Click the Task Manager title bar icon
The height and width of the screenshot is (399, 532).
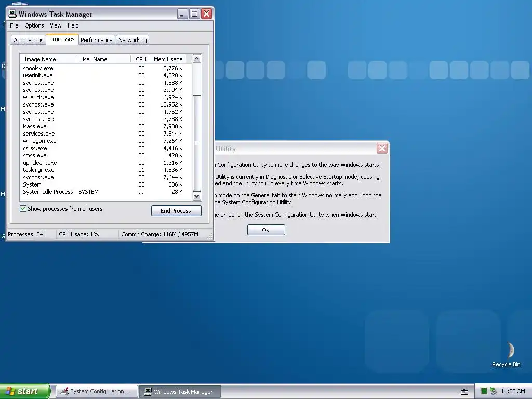point(12,14)
